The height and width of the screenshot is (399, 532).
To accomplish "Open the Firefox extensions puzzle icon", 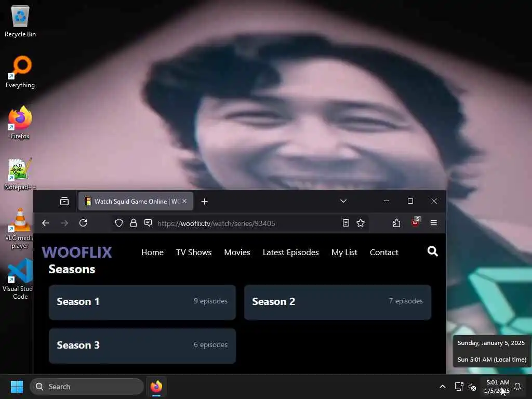I will (x=396, y=223).
